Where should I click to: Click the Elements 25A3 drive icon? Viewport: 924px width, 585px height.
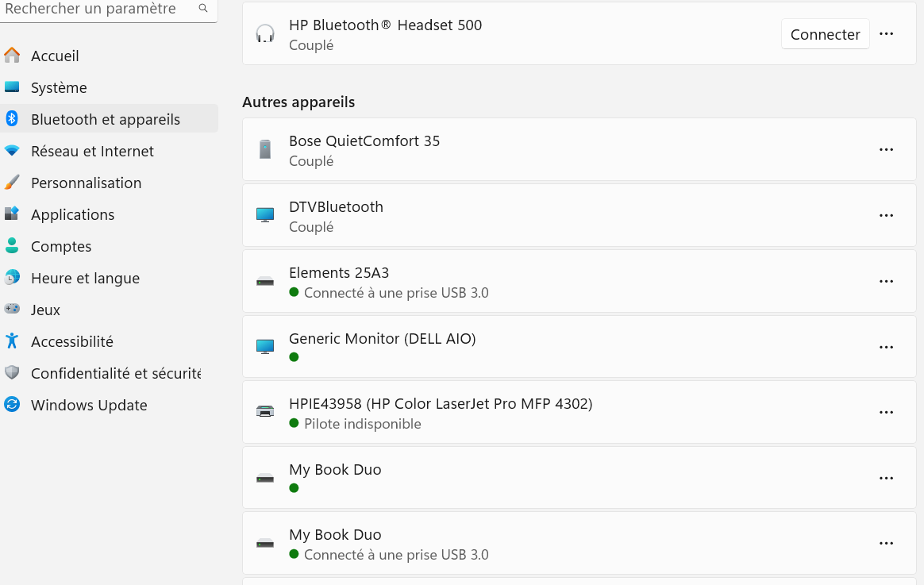pyautogui.click(x=265, y=282)
